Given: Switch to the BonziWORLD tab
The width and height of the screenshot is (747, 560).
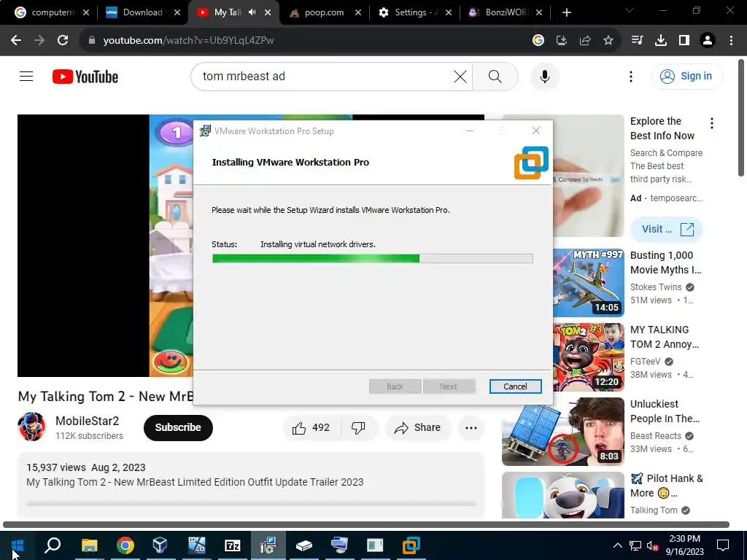Looking at the screenshot, I should [505, 12].
